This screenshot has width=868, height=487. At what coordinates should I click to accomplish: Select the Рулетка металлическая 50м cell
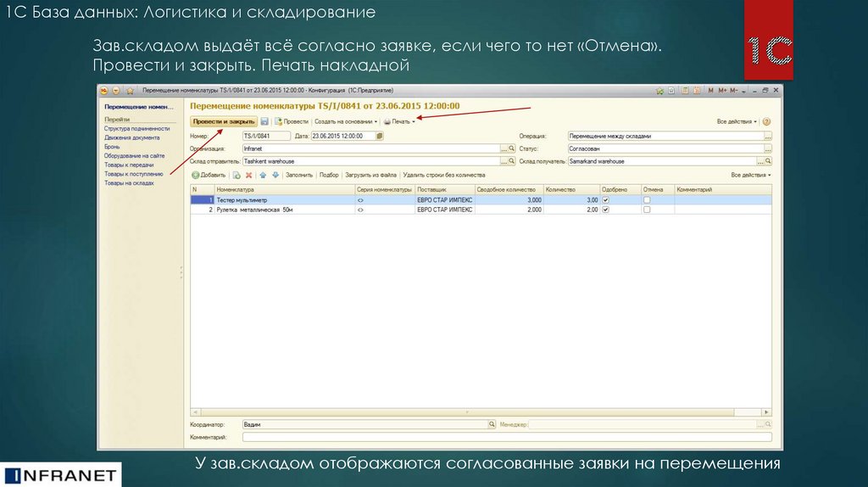pos(285,210)
